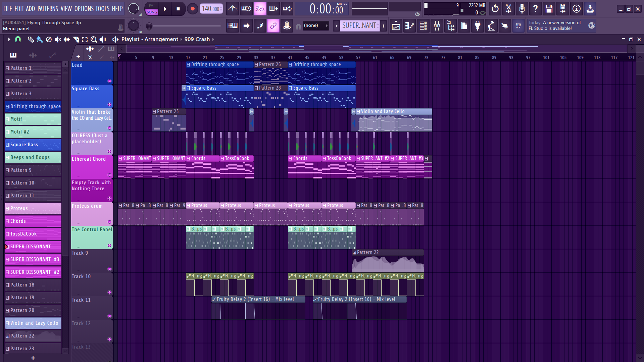This screenshot has width=644, height=362.
Task: Select the Paint brush tool in Playlist
Action: [x=40, y=40]
